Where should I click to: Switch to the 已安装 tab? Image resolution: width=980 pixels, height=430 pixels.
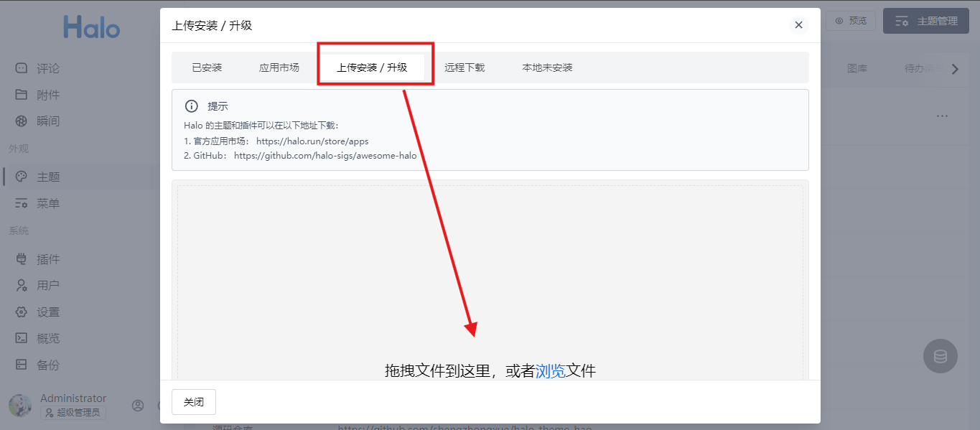coord(207,67)
